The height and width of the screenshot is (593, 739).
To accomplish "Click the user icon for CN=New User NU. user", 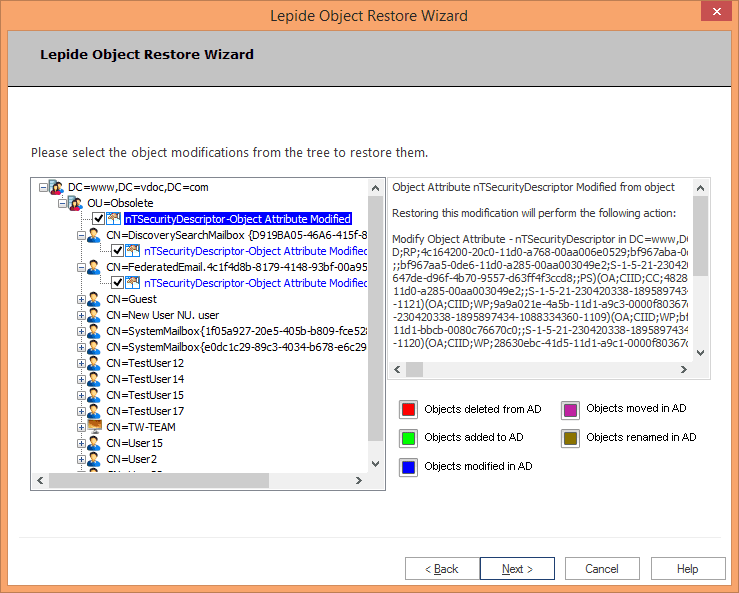I will coord(94,315).
